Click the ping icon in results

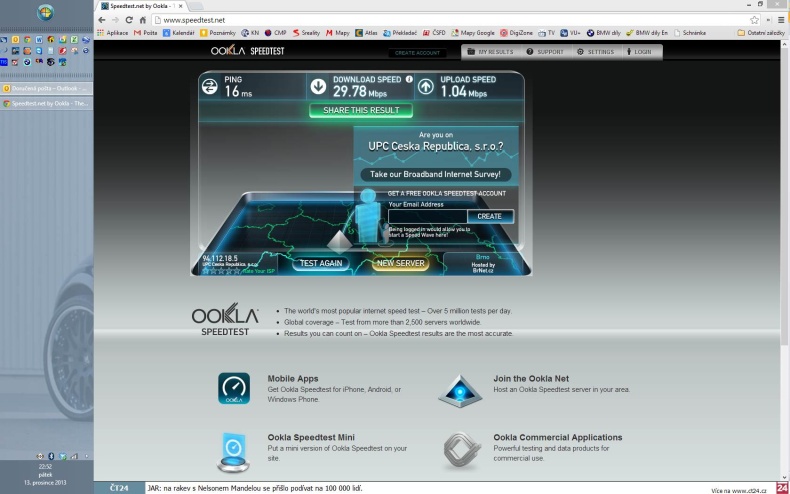(x=210, y=87)
